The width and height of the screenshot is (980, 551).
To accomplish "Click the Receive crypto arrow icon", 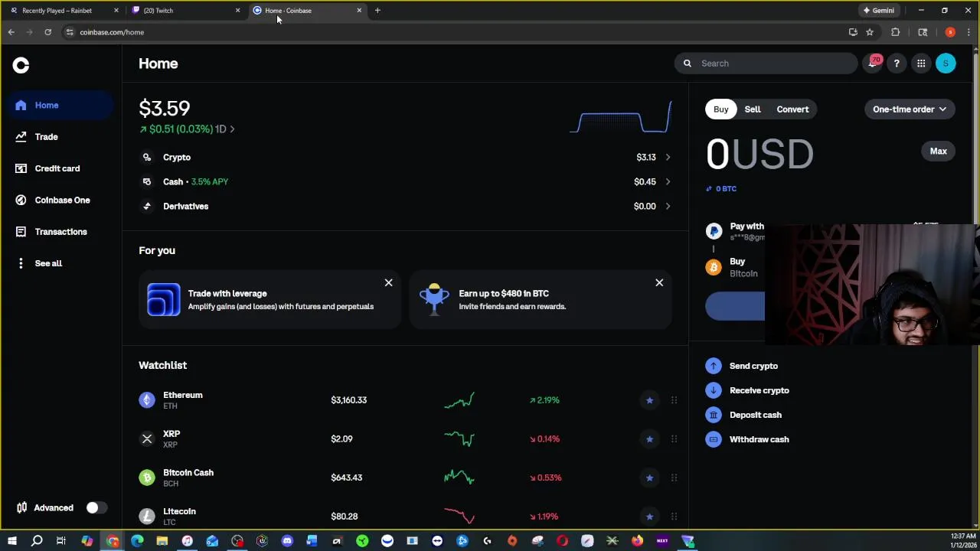I will point(714,390).
